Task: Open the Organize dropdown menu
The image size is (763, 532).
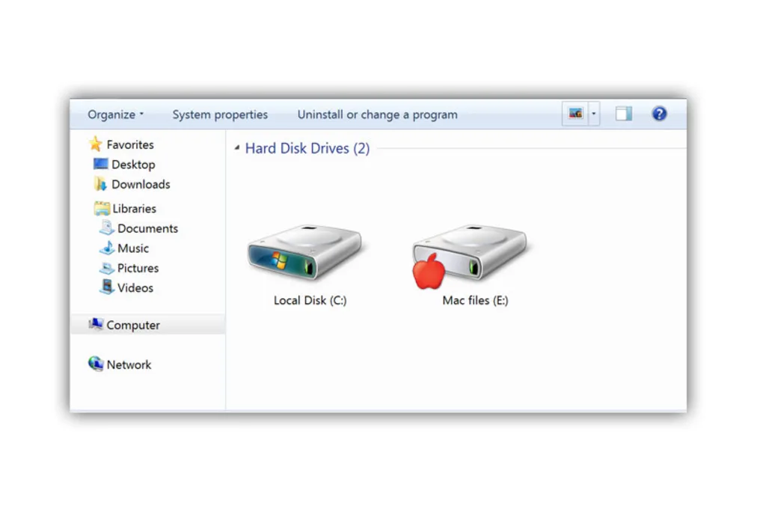Action: (x=115, y=115)
